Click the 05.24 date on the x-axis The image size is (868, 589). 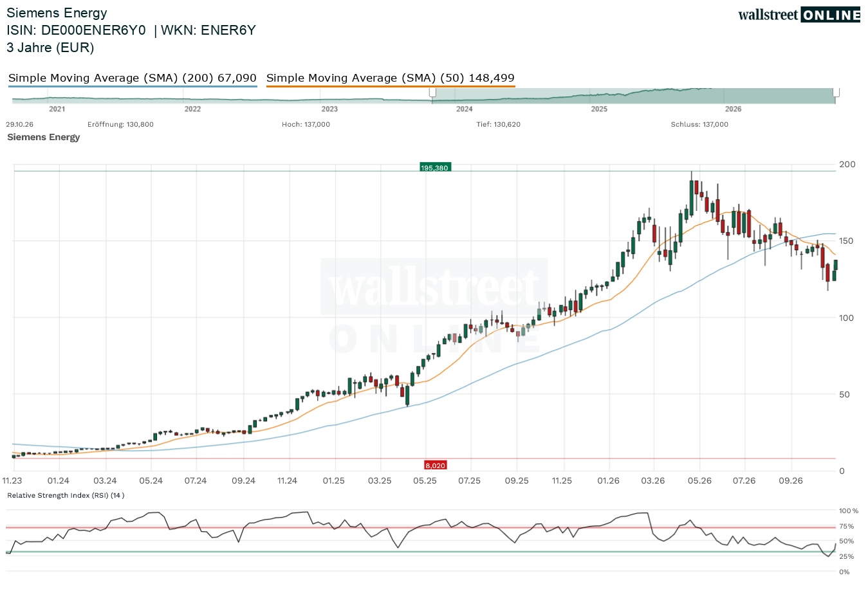[x=151, y=481]
